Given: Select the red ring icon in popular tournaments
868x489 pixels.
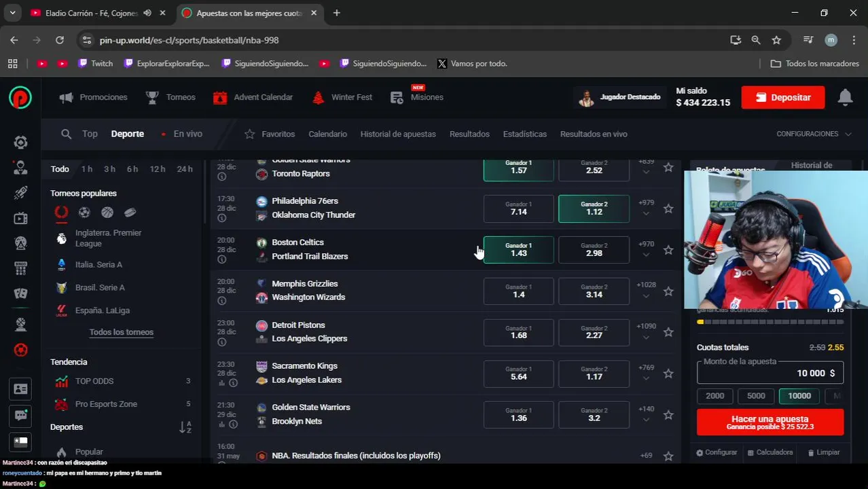Looking at the screenshot, I should pos(61,213).
